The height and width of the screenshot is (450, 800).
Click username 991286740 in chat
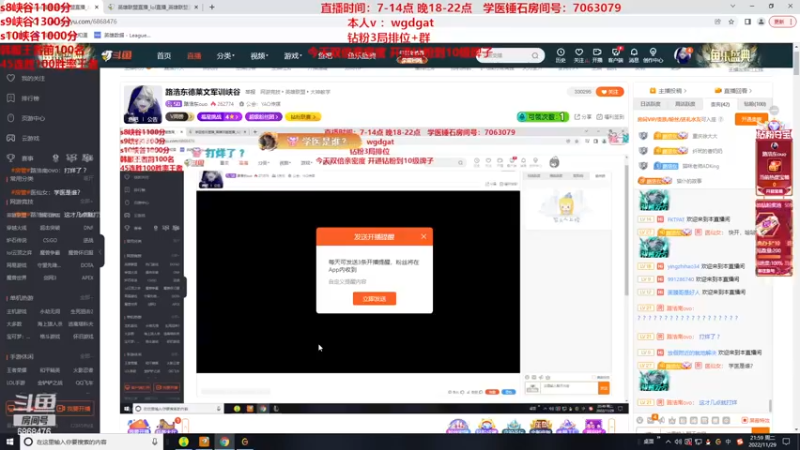(681, 280)
